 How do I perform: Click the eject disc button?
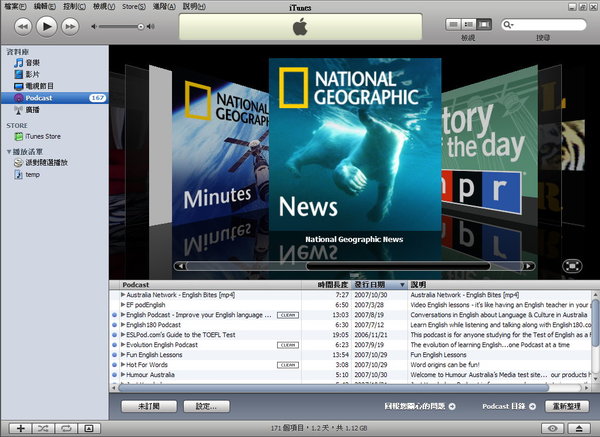579,429
